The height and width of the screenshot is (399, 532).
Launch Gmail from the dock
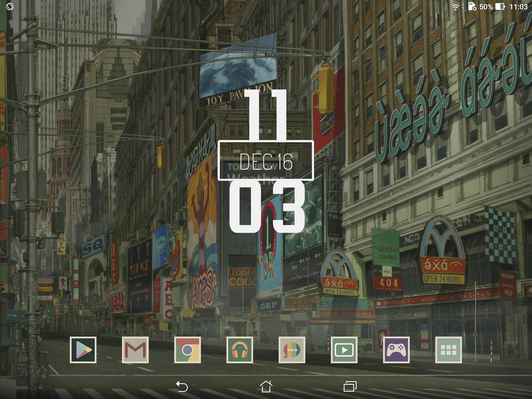[x=135, y=350]
